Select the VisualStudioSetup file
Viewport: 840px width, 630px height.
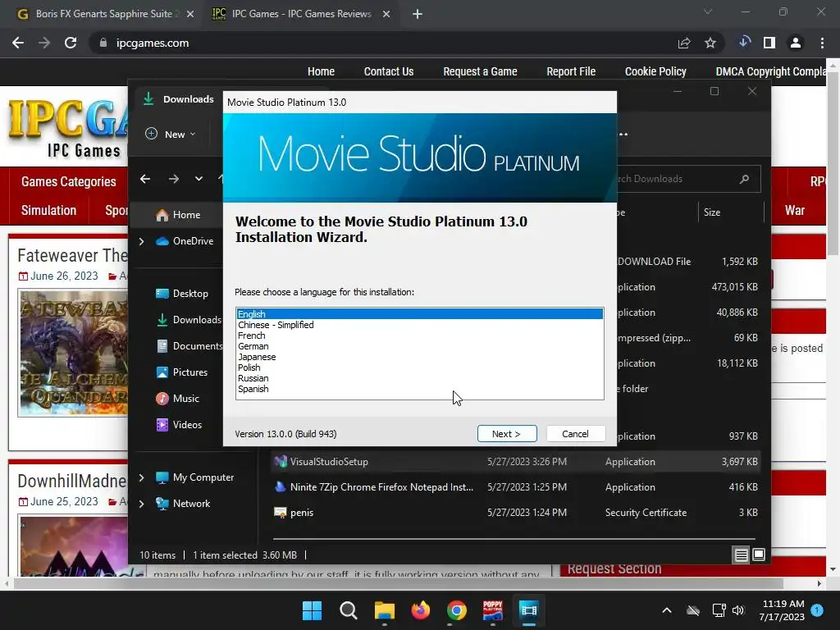pos(514,462)
